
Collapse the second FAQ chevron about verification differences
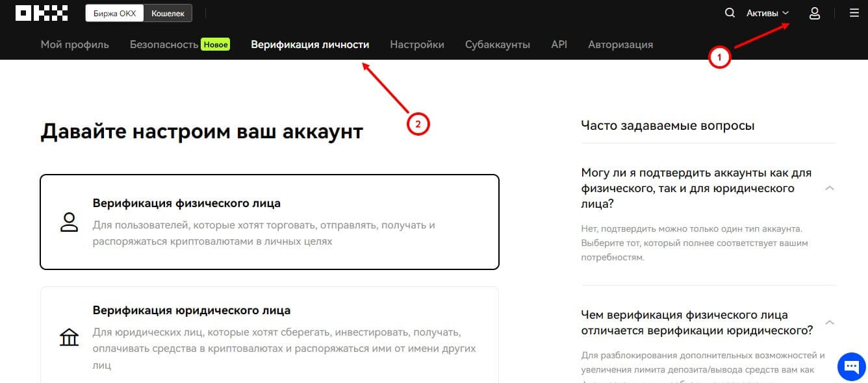click(x=829, y=323)
